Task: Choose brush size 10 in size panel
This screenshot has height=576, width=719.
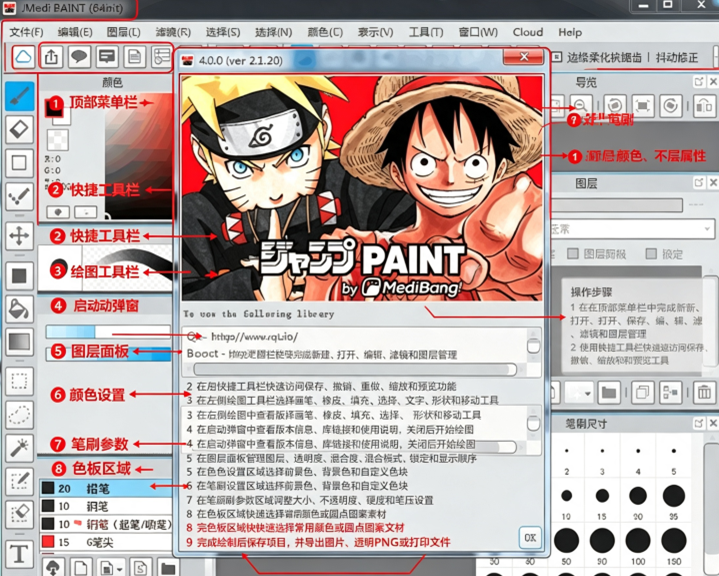Action: pyautogui.click(x=566, y=496)
